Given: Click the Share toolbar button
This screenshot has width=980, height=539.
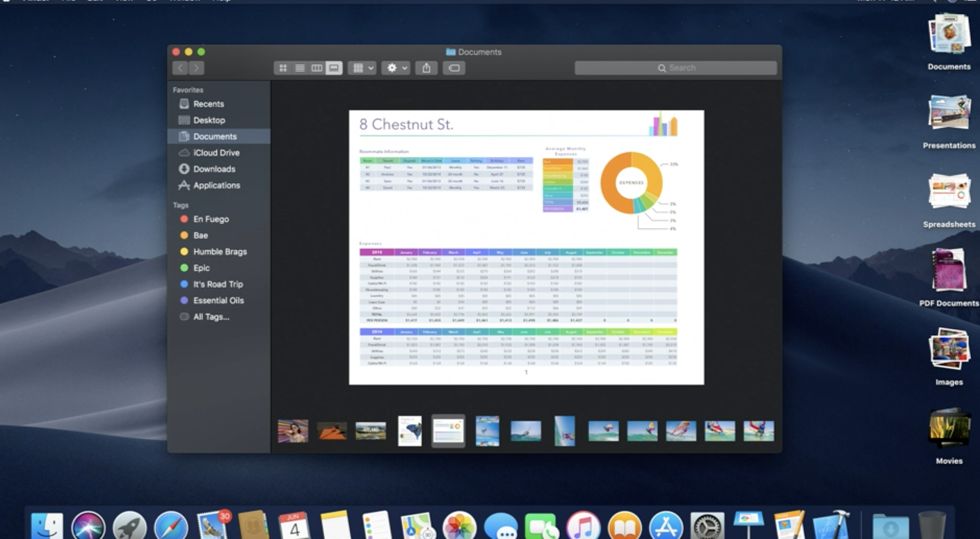Looking at the screenshot, I should coord(426,68).
